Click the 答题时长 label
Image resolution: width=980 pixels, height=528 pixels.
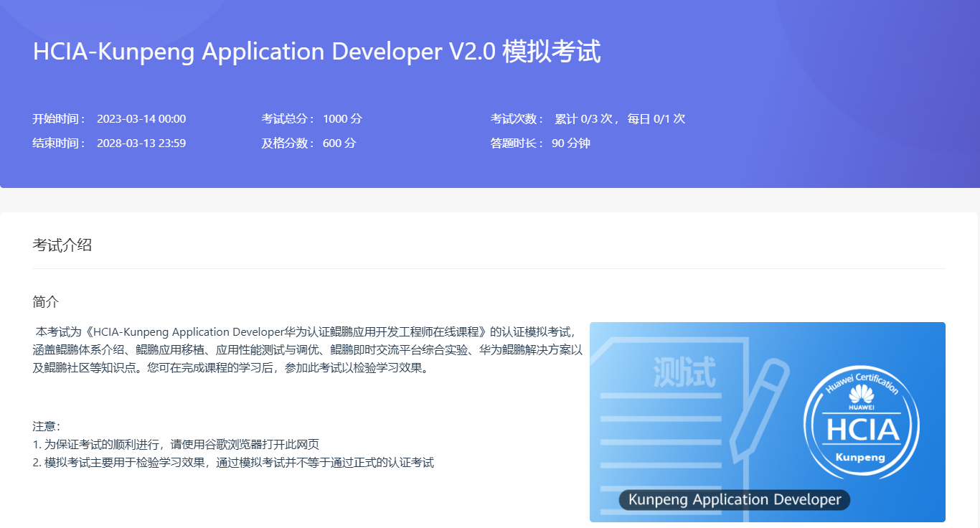coord(517,143)
